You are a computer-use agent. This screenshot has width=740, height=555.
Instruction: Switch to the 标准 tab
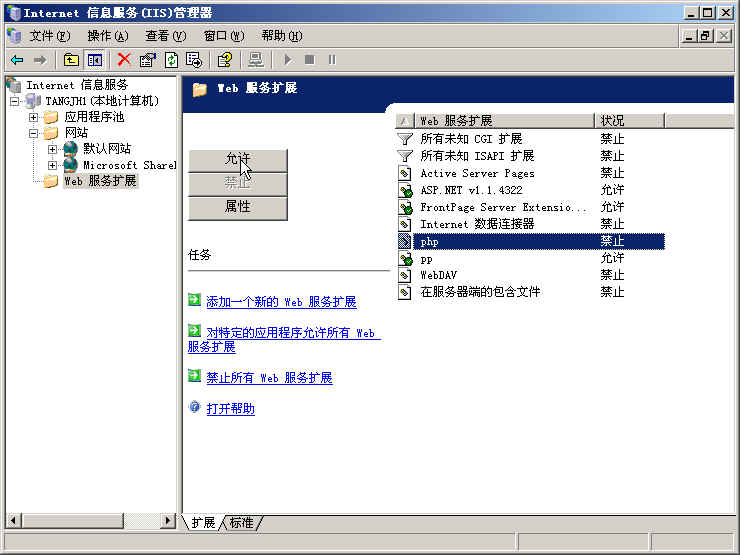(241, 523)
